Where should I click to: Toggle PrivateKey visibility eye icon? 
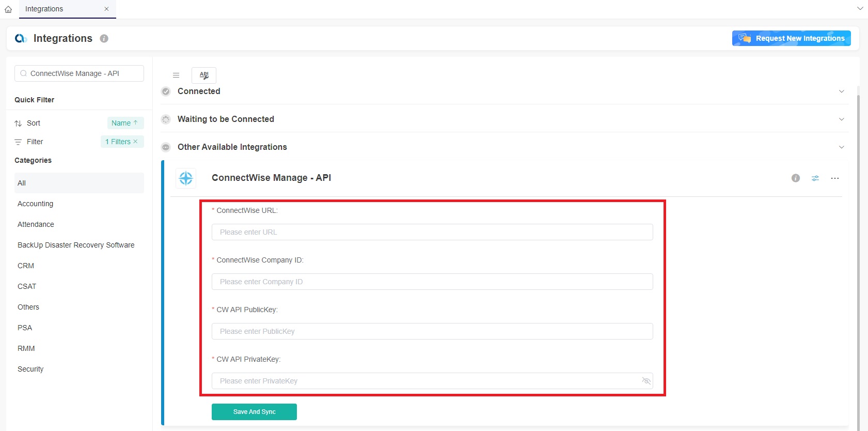tap(646, 381)
